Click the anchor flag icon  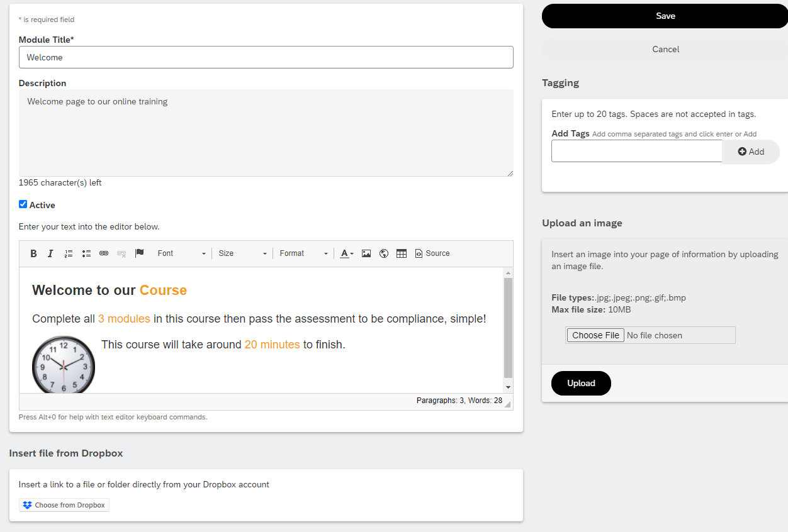coord(140,253)
